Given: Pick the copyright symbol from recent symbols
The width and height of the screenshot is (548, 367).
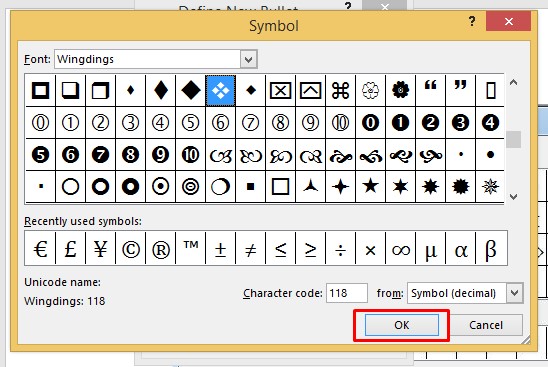Looking at the screenshot, I should tap(130, 249).
